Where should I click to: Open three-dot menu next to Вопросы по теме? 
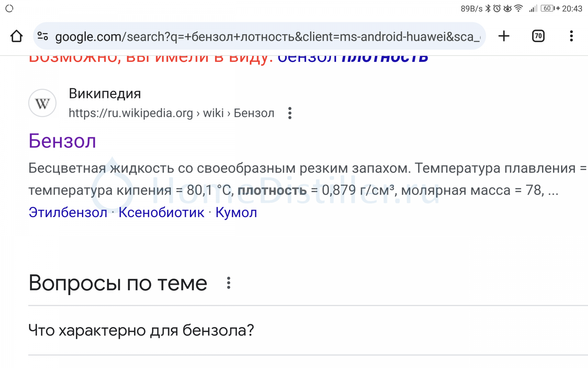click(x=229, y=283)
